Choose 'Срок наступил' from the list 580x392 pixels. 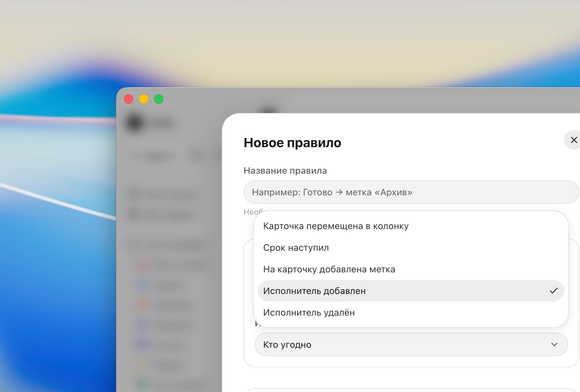pyautogui.click(x=411, y=247)
